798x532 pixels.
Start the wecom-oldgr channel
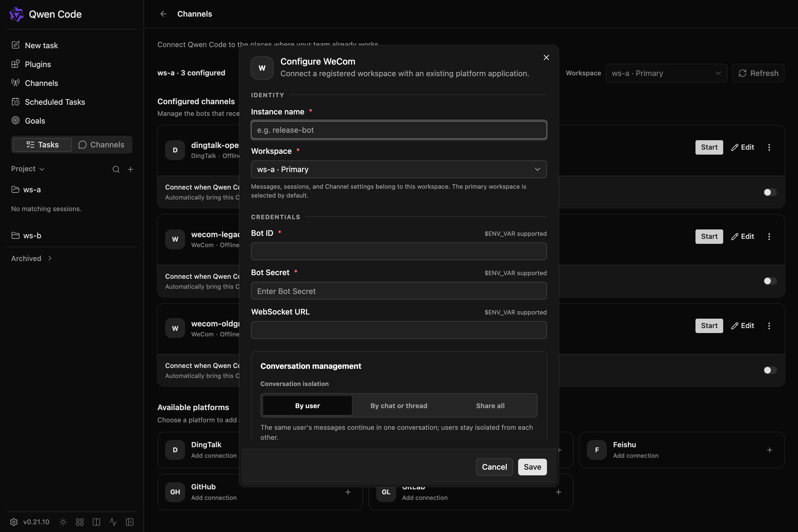tap(709, 326)
